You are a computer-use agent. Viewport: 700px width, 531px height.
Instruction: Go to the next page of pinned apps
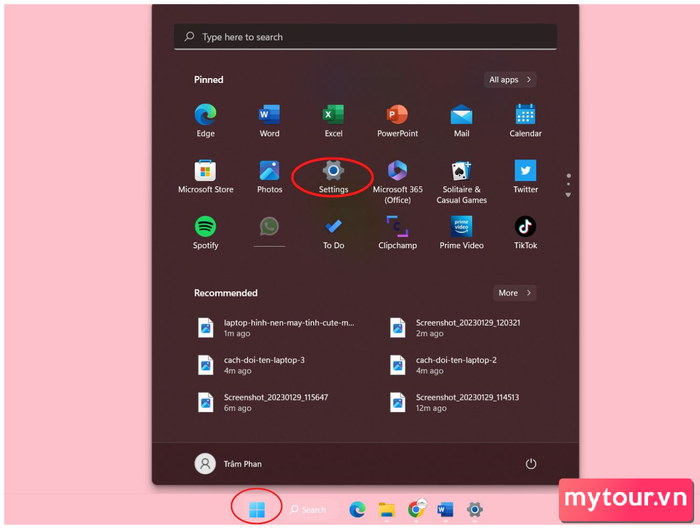pos(568,195)
